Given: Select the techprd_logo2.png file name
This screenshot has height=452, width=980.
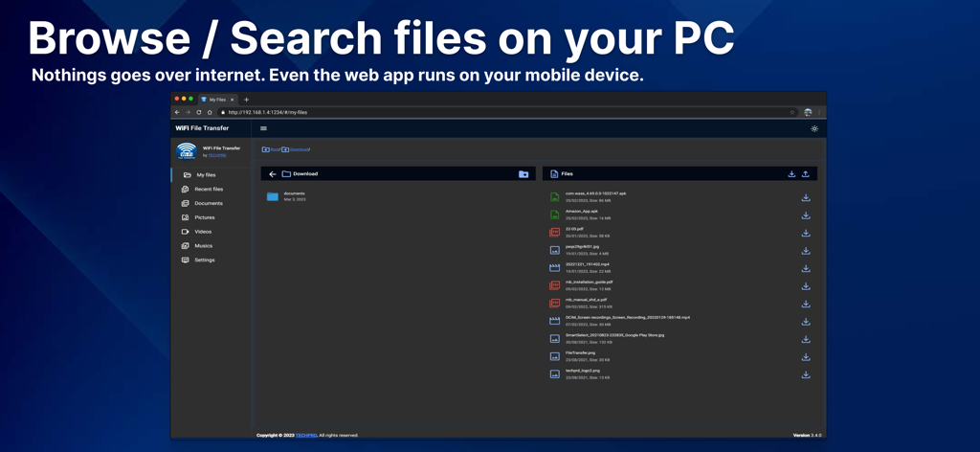Looking at the screenshot, I should [x=583, y=370].
